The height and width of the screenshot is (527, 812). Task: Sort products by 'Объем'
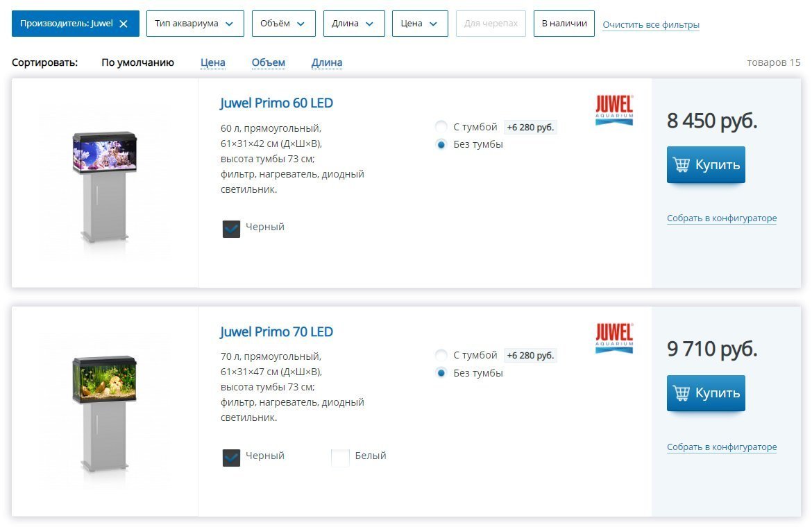tap(268, 62)
